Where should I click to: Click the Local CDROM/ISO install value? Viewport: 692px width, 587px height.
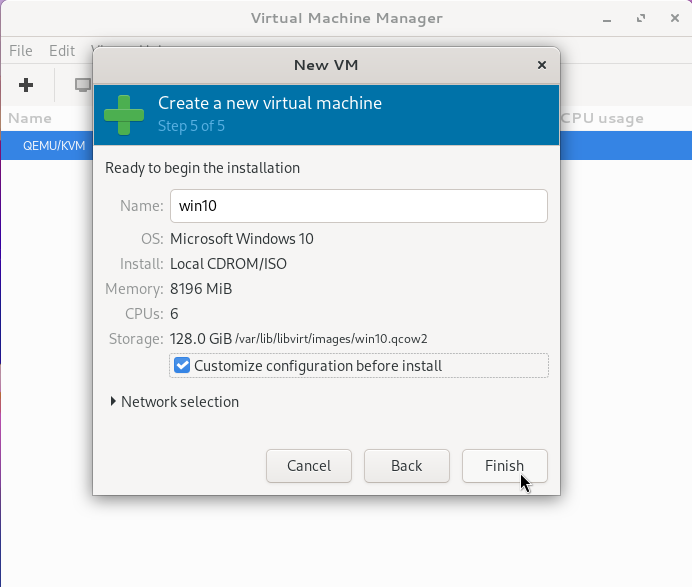(x=228, y=264)
